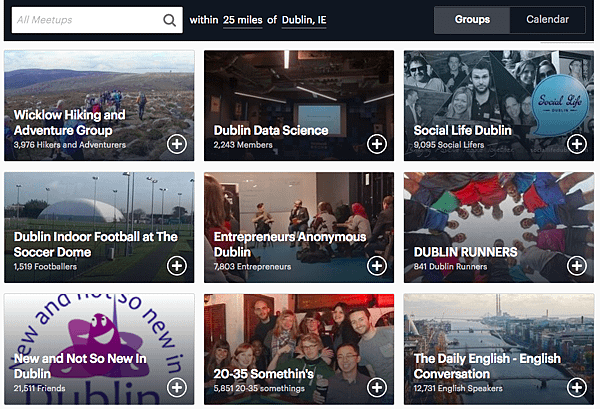Open the 25 miles distance selector

click(x=243, y=20)
